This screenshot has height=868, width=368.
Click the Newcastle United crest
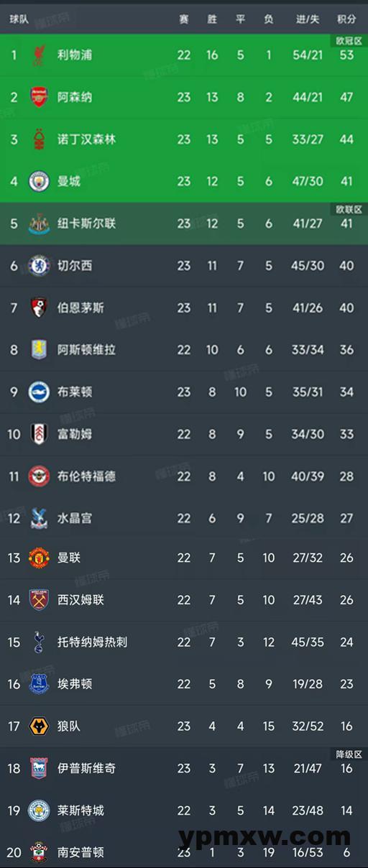(x=39, y=223)
